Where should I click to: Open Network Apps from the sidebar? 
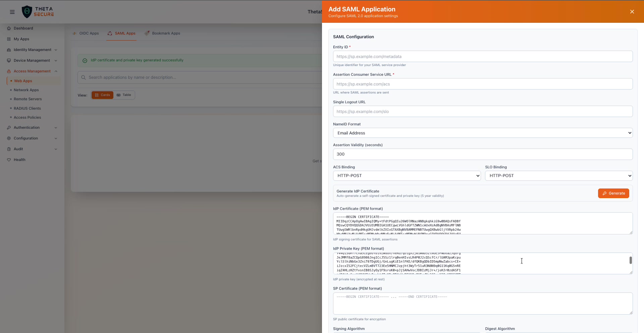click(x=26, y=90)
